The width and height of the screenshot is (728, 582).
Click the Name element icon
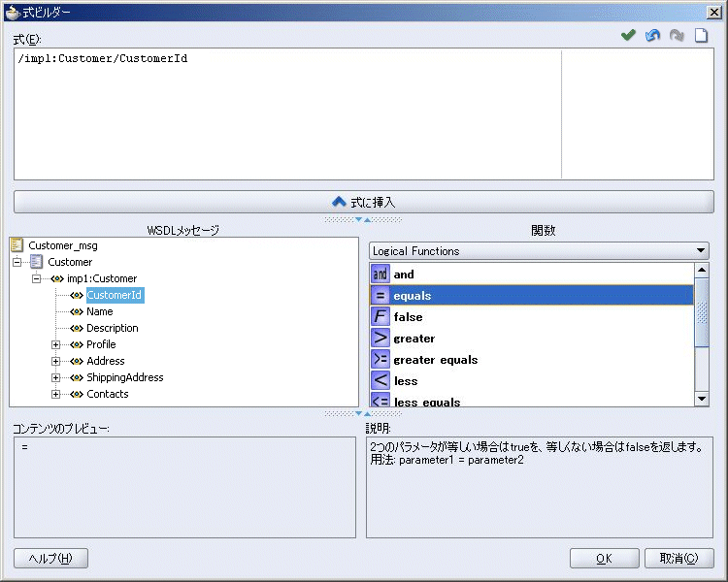click(x=77, y=311)
